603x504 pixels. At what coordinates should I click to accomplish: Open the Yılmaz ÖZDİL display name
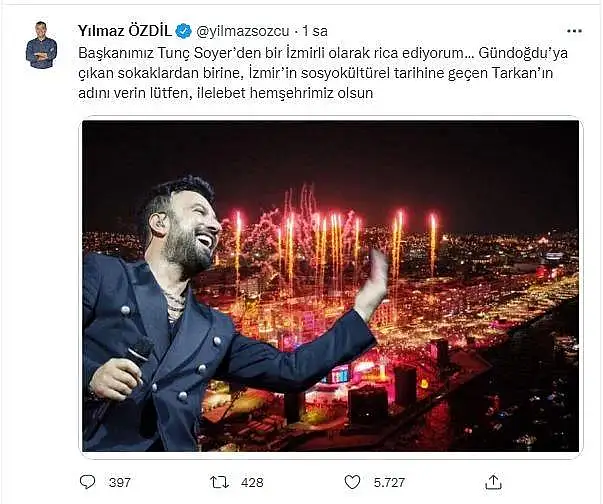(125, 31)
